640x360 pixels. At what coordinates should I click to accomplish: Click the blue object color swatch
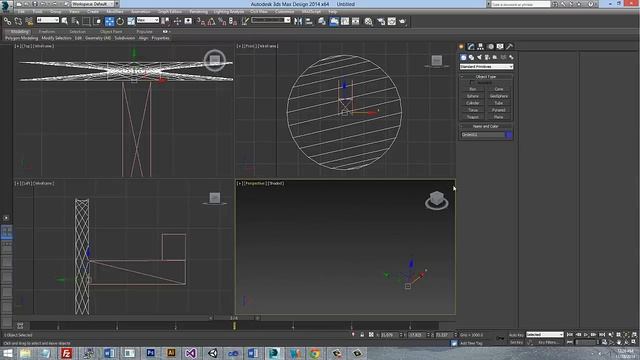click(509, 135)
